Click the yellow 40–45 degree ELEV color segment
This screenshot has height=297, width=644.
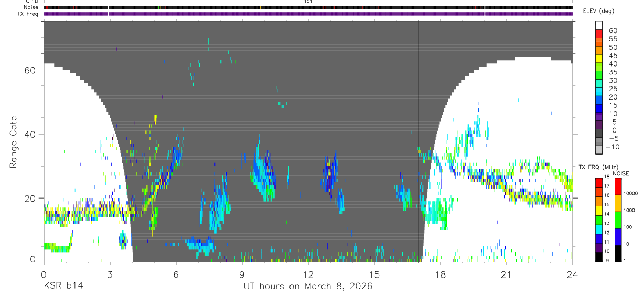pos(599,59)
